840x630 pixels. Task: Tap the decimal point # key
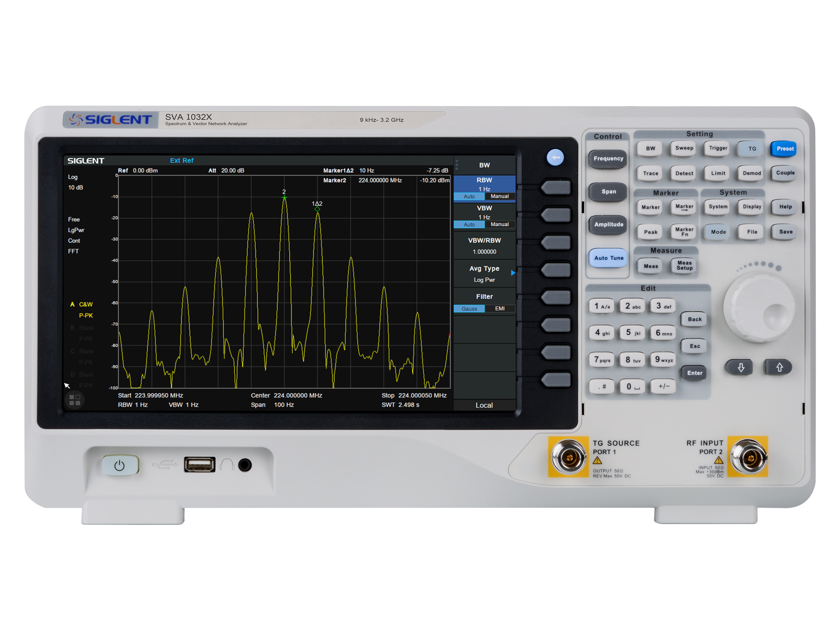click(602, 387)
